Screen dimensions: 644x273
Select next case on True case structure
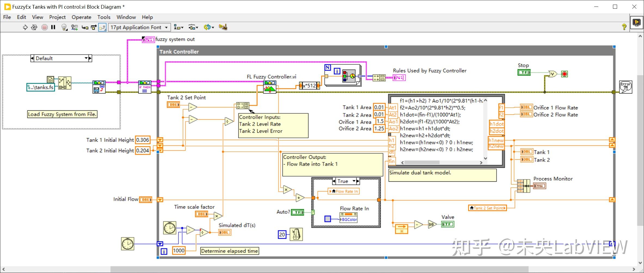358,181
